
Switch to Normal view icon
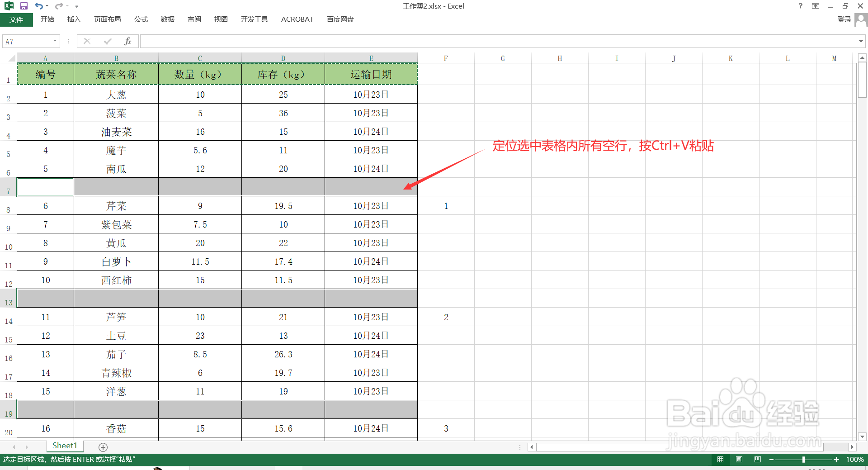point(720,459)
